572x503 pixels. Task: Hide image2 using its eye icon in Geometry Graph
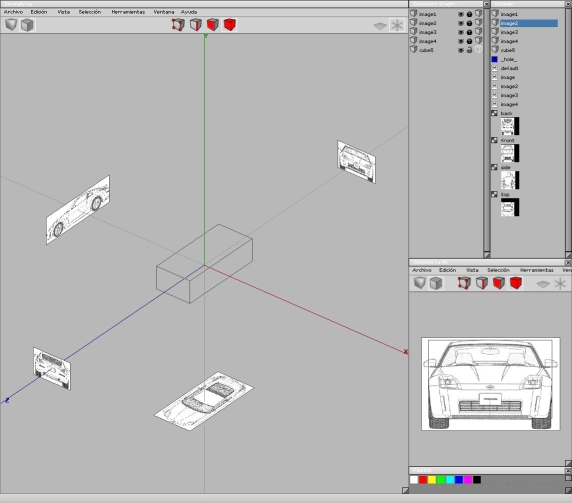coord(461,23)
